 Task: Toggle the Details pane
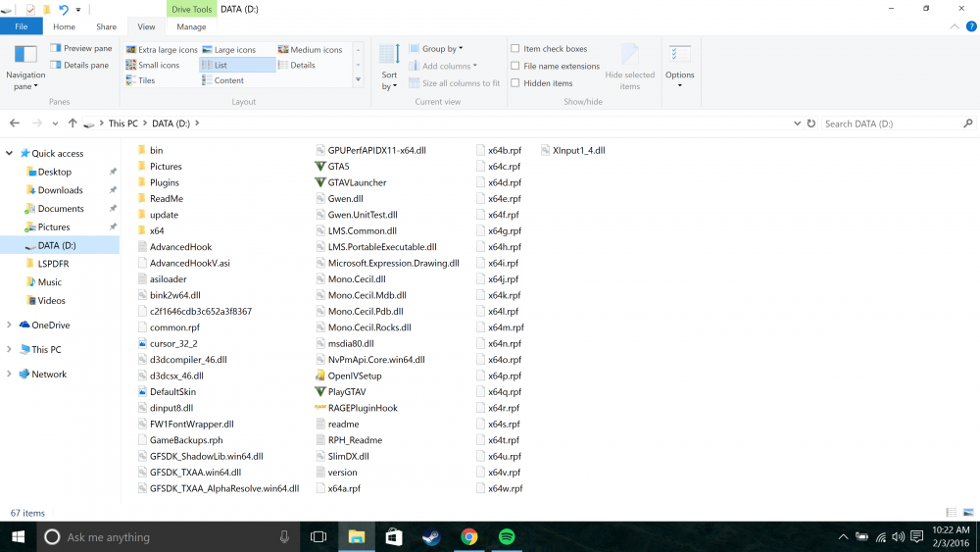point(80,65)
